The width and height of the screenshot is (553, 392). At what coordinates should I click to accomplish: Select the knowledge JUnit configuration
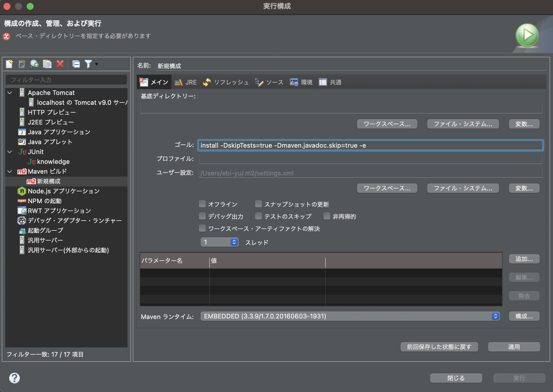53,162
